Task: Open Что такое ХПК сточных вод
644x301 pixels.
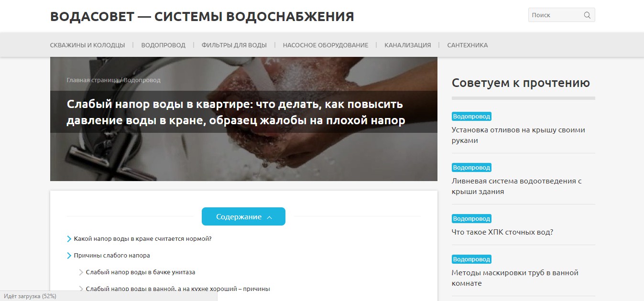Action: 502,232
